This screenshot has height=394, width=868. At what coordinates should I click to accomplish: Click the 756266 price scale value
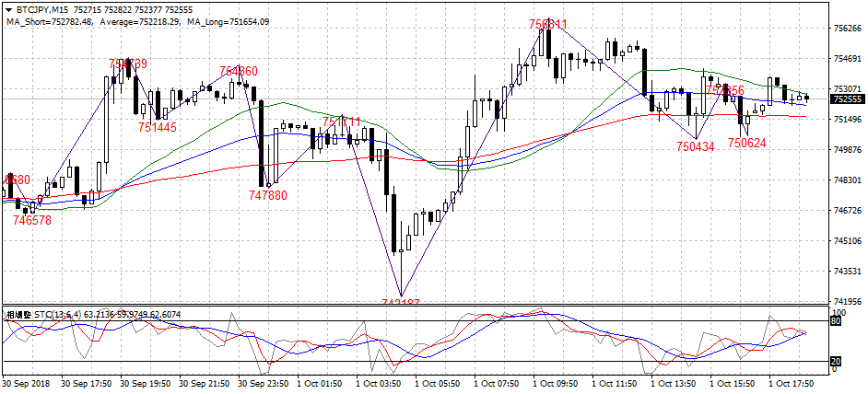point(847,29)
